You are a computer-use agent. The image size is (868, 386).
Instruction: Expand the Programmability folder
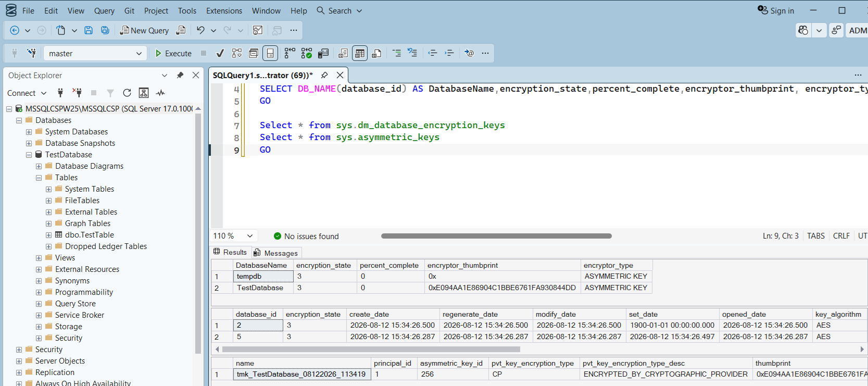[x=39, y=292]
